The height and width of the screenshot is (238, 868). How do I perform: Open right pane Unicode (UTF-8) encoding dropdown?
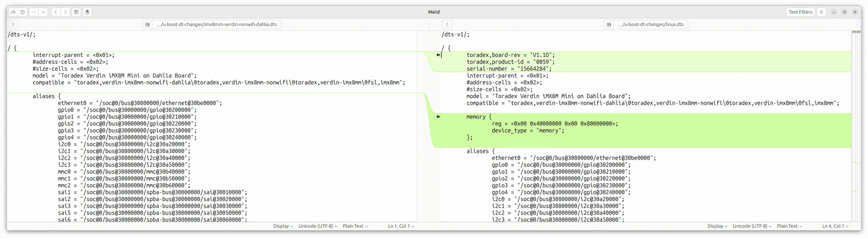pyautogui.click(x=752, y=226)
